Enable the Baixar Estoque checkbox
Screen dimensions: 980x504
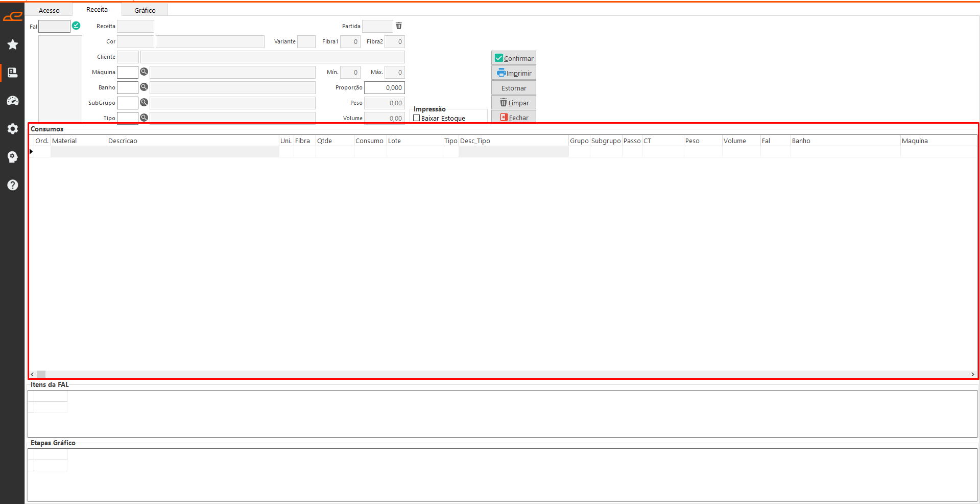pyautogui.click(x=417, y=118)
